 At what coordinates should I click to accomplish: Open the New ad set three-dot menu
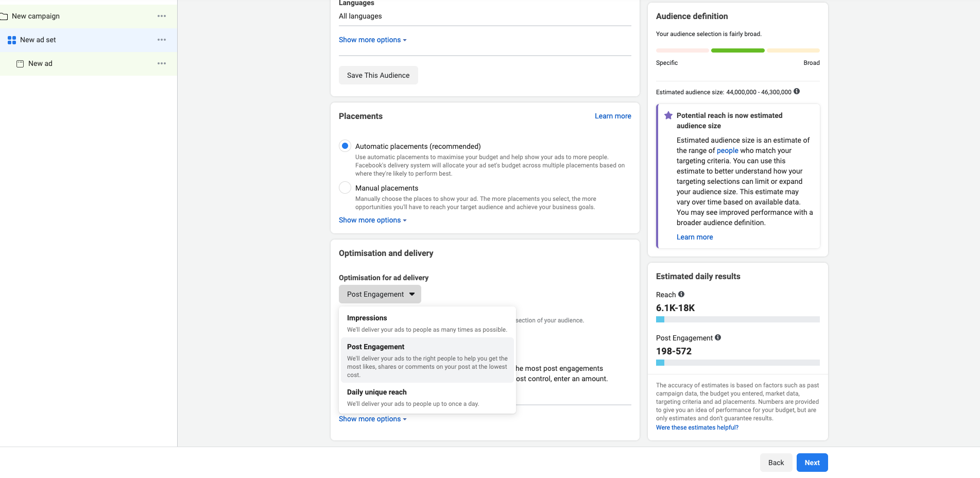pyautogui.click(x=162, y=40)
